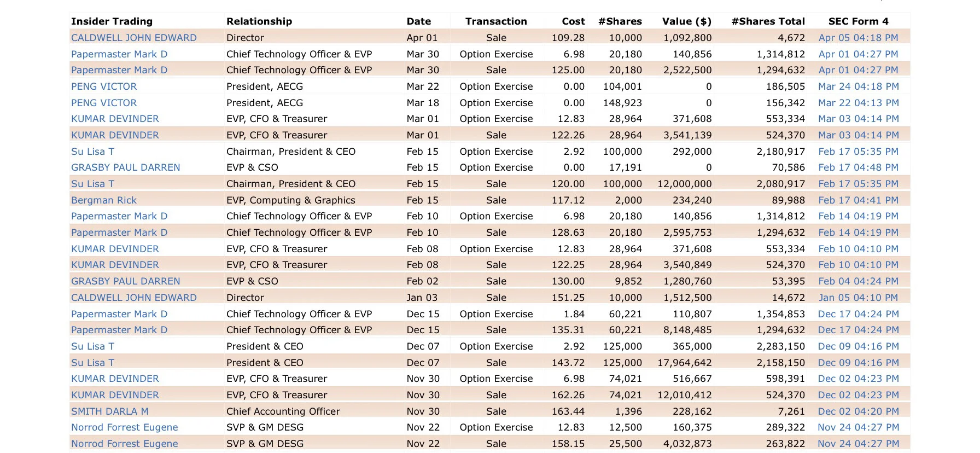Open SEC Form 4 filed Apr 05 04:18 PM
The height and width of the screenshot is (453, 980).
[858, 38]
